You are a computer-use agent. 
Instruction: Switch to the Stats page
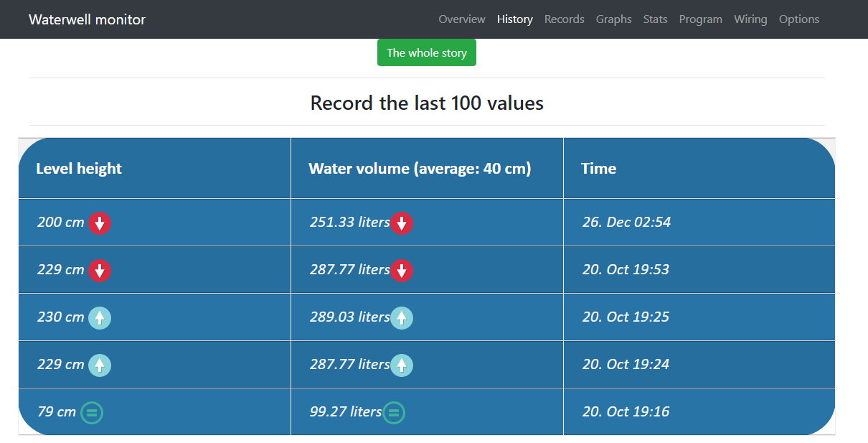(x=655, y=19)
